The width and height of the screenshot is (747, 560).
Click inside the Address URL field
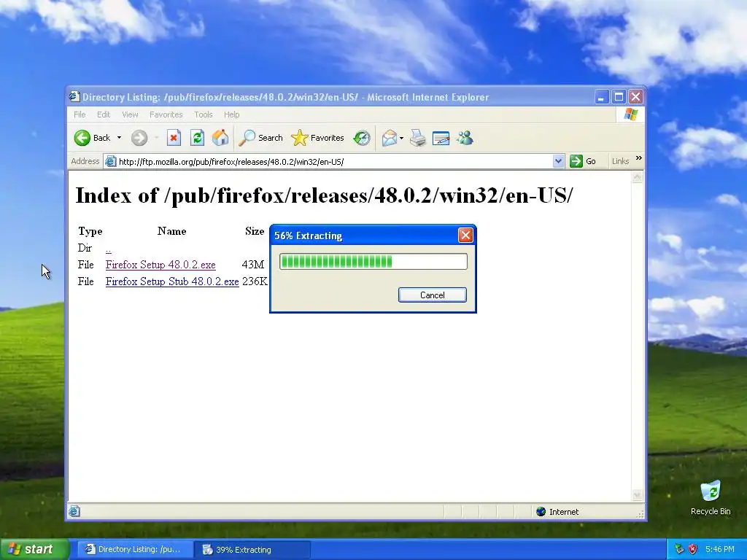point(333,161)
